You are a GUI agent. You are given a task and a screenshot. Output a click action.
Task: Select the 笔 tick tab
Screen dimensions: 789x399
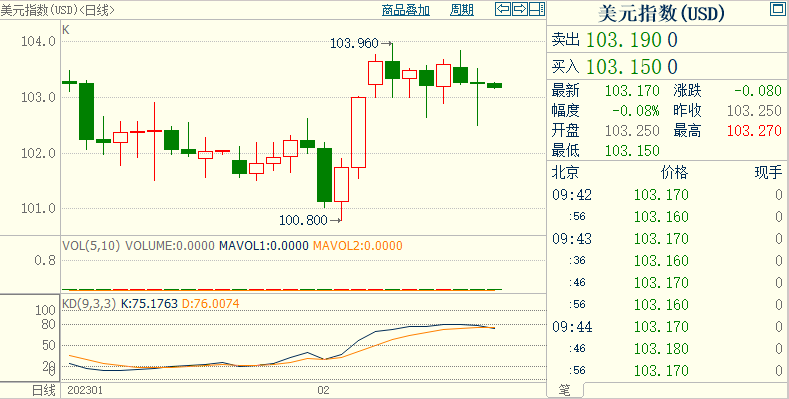[565, 390]
